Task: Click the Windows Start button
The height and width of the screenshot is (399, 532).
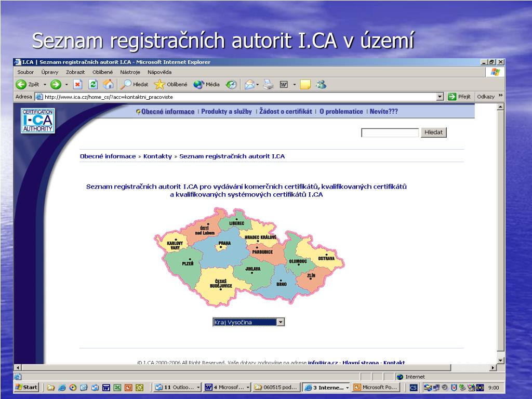Action: pyautogui.click(x=27, y=387)
